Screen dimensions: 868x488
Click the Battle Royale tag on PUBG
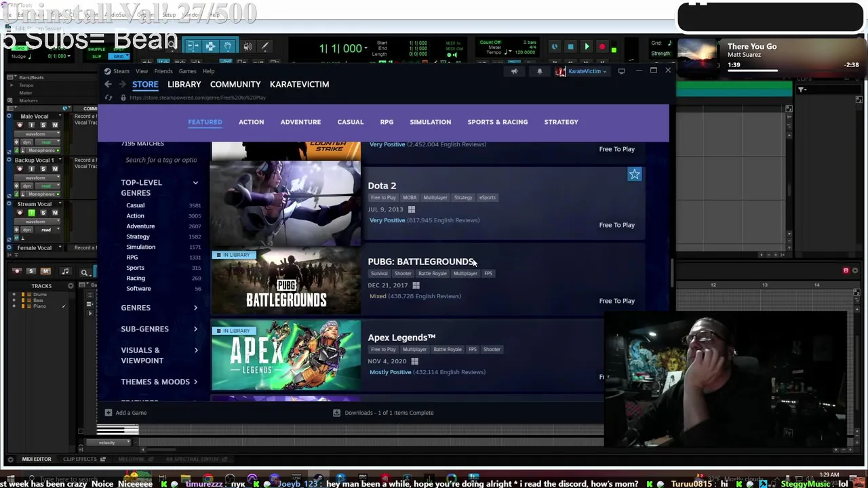point(432,274)
